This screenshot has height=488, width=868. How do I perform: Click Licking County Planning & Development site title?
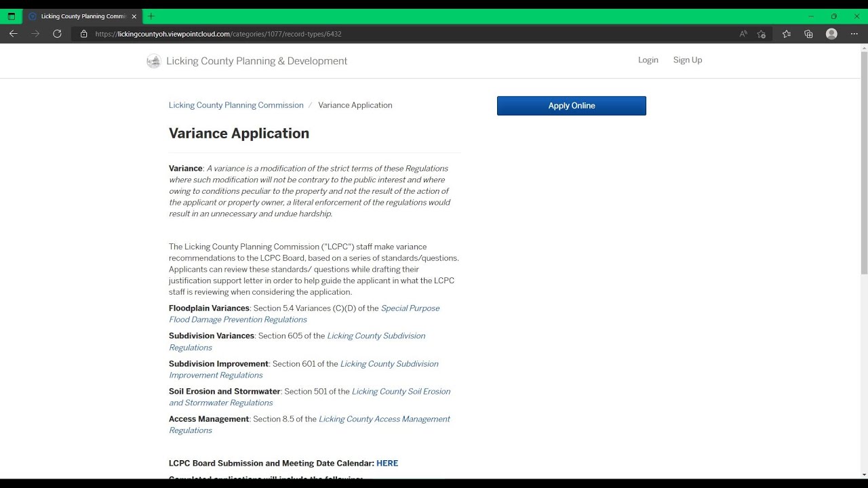click(x=256, y=61)
